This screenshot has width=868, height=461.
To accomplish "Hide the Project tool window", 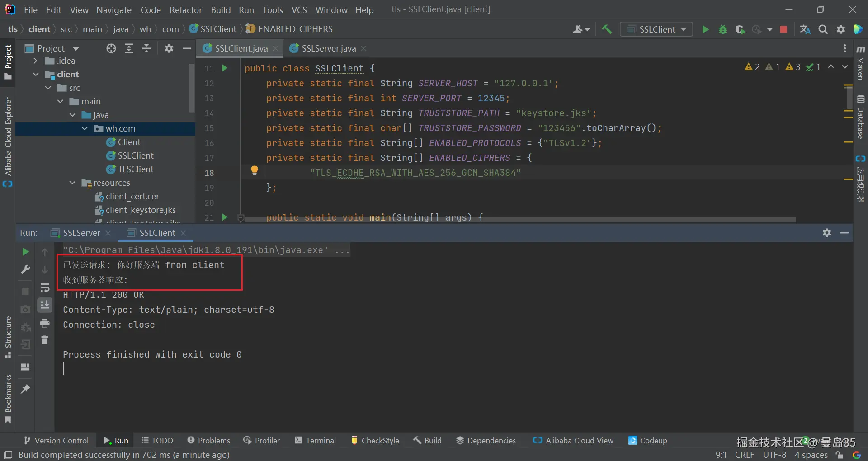I will pyautogui.click(x=186, y=48).
